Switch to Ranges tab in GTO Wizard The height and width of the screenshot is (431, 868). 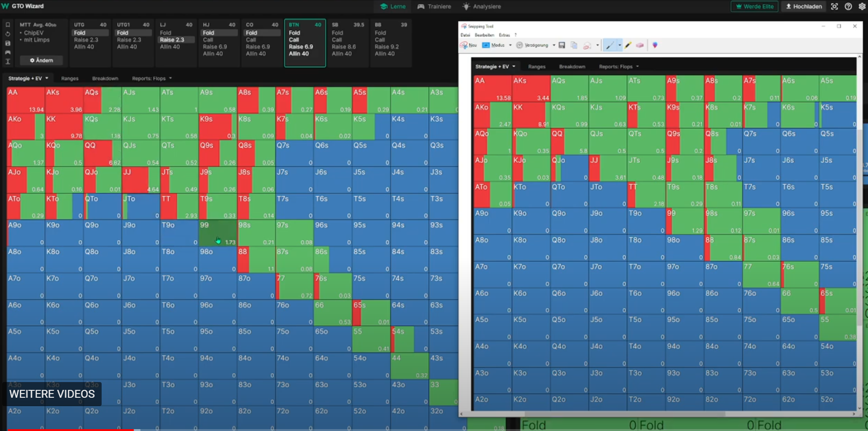pyautogui.click(x=70, y=79)
